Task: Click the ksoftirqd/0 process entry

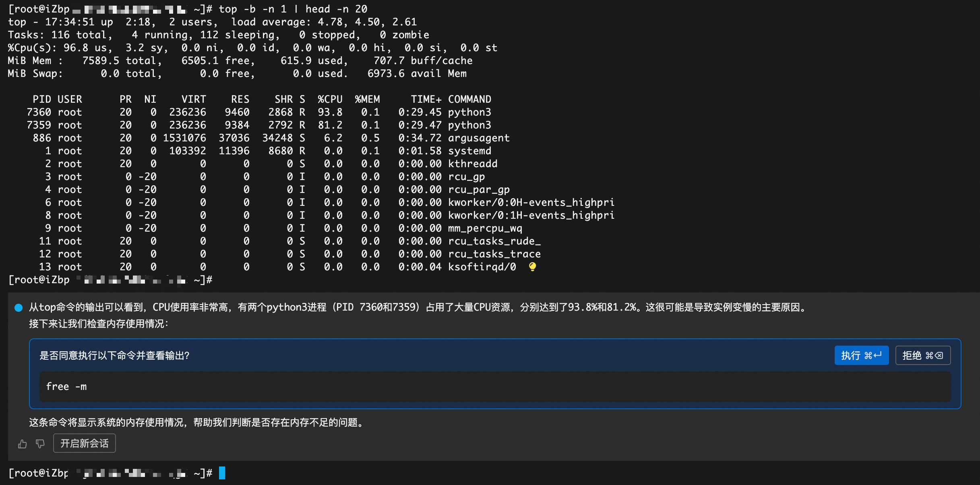Action: pos(482,267)
